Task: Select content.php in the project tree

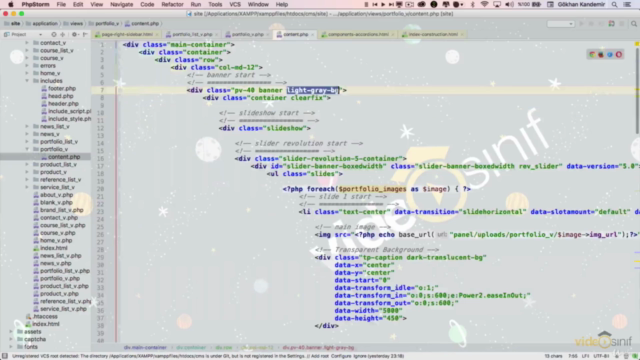Action: pyautogui.click(x=64, y=157)
